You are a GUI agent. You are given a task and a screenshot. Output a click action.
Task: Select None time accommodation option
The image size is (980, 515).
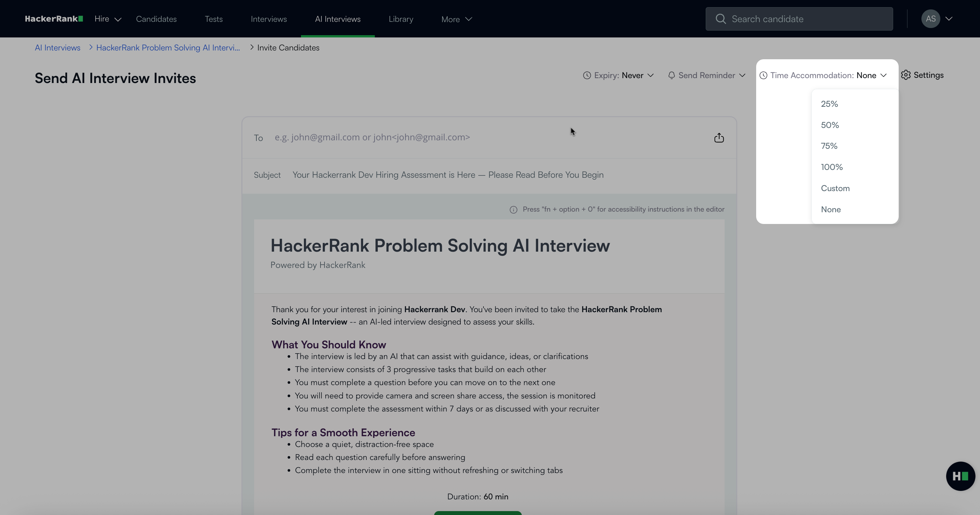(855, 209)
